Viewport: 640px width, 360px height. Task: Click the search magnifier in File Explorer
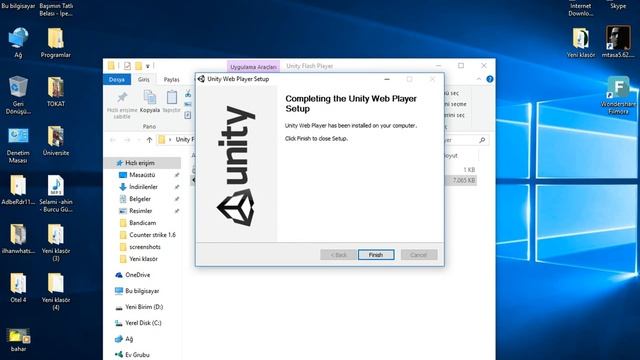(482, 140)
